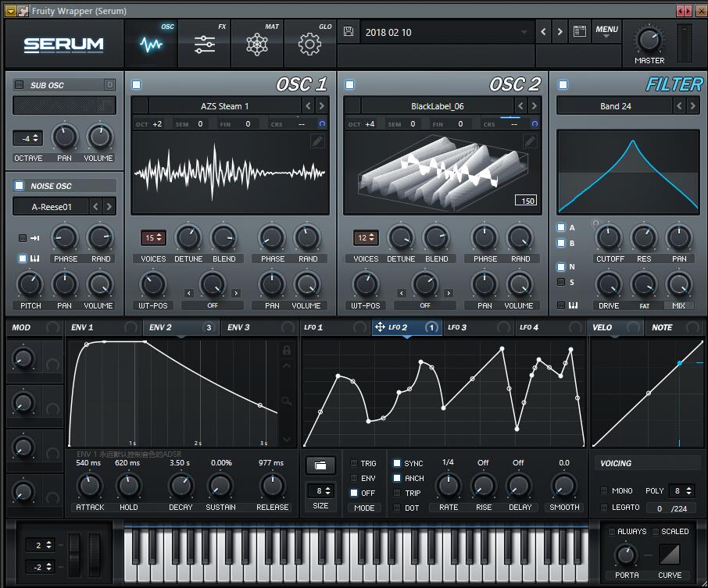Viewport: 708px width, 588px height.
Task: Select next noise sample A-Reese01
Action: click(x=109, y=207)
